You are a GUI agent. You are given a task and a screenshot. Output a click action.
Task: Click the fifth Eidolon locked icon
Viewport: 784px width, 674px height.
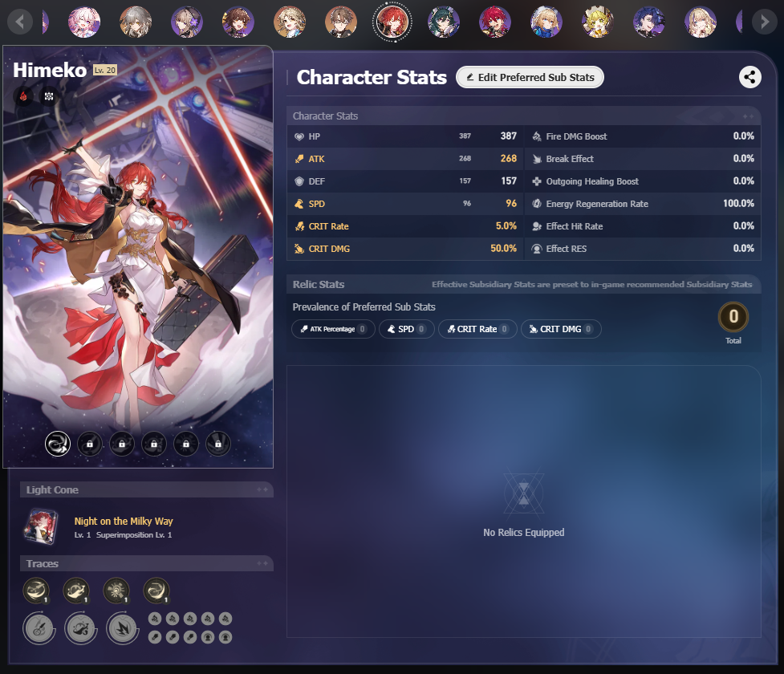186,444
